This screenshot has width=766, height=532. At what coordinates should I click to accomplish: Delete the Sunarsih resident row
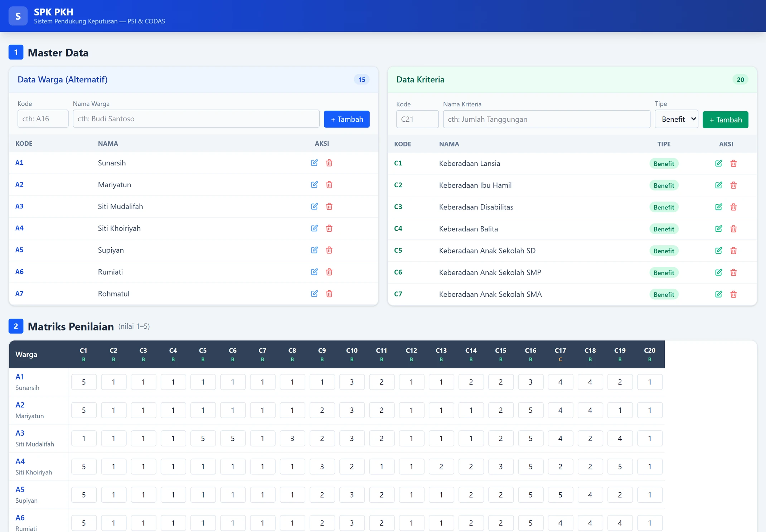[x=329, y=163]
